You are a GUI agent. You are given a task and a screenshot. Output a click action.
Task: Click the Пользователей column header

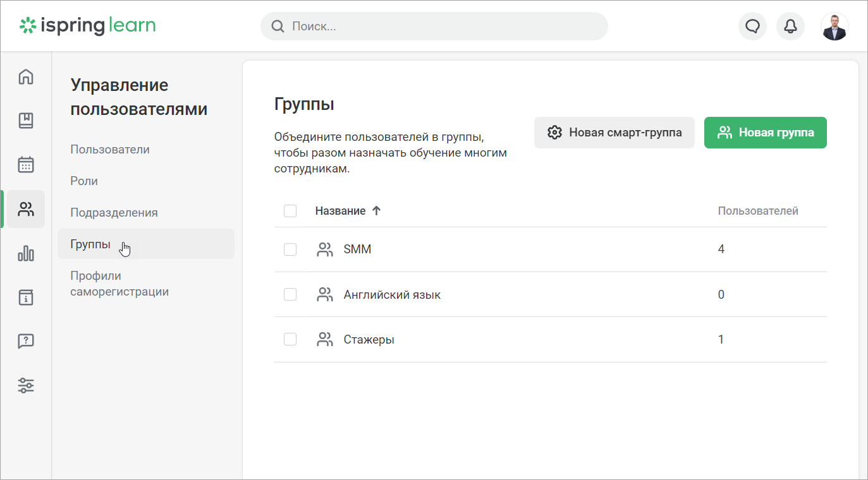758,211
